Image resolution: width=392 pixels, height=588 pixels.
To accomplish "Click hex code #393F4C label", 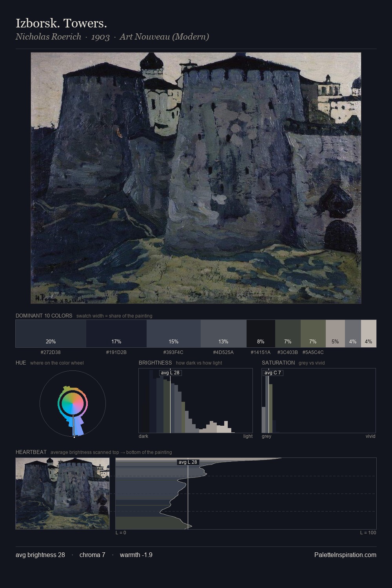I will tap(174, 352).
